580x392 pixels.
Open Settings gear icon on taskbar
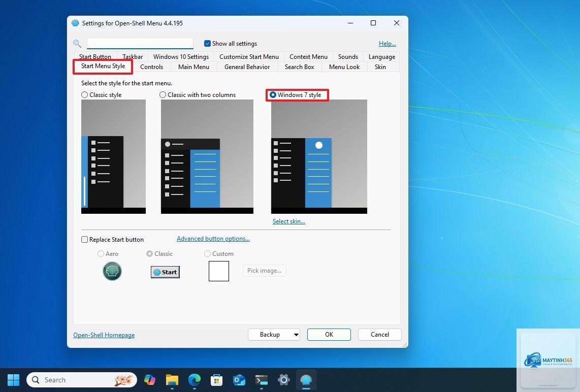pos(284,380)
